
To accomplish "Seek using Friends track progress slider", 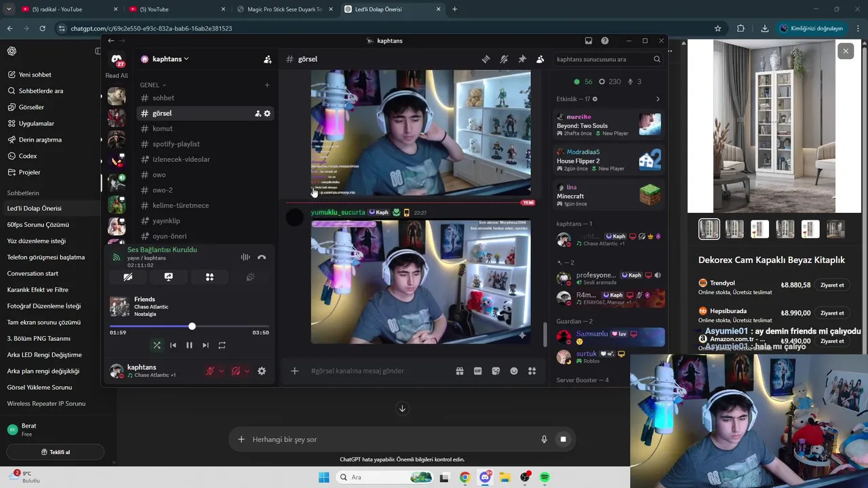I will tap(189, 327).
